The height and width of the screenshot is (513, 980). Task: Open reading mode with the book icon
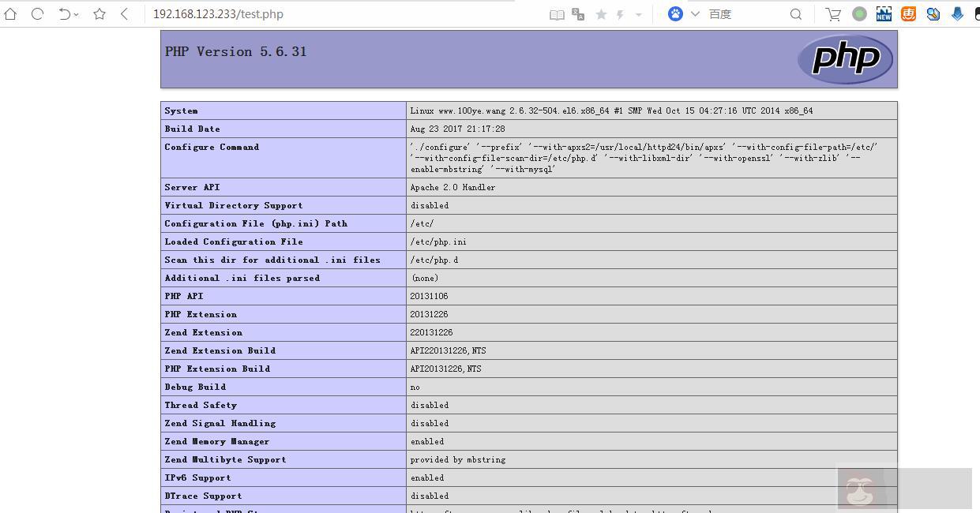pyautogui.click(x=558, y=13)
